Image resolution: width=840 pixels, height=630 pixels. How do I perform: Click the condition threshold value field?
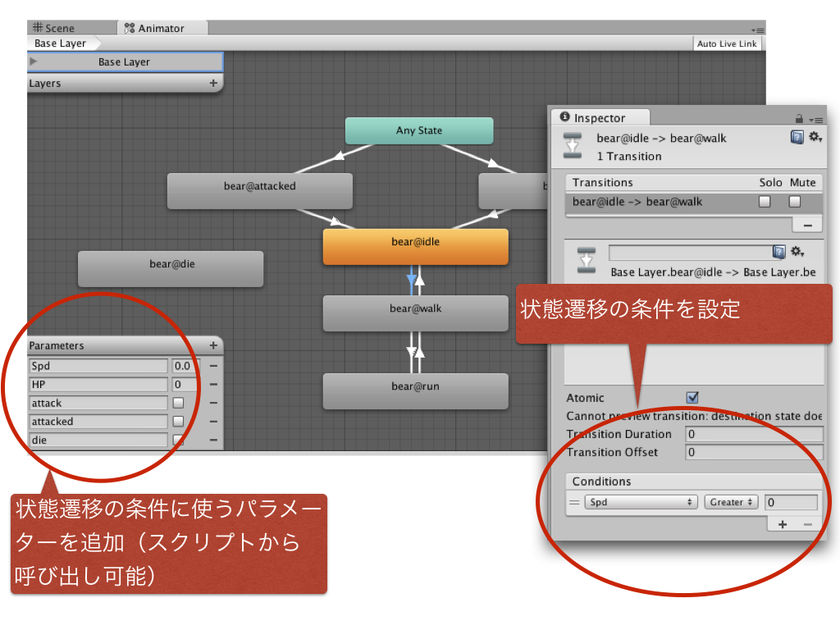pyautogui.click(x=791, y=502)
